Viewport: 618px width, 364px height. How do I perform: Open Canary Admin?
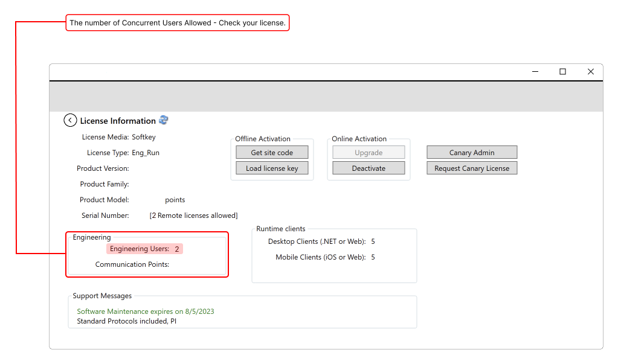pyautogui.click(x=472, y=153)
